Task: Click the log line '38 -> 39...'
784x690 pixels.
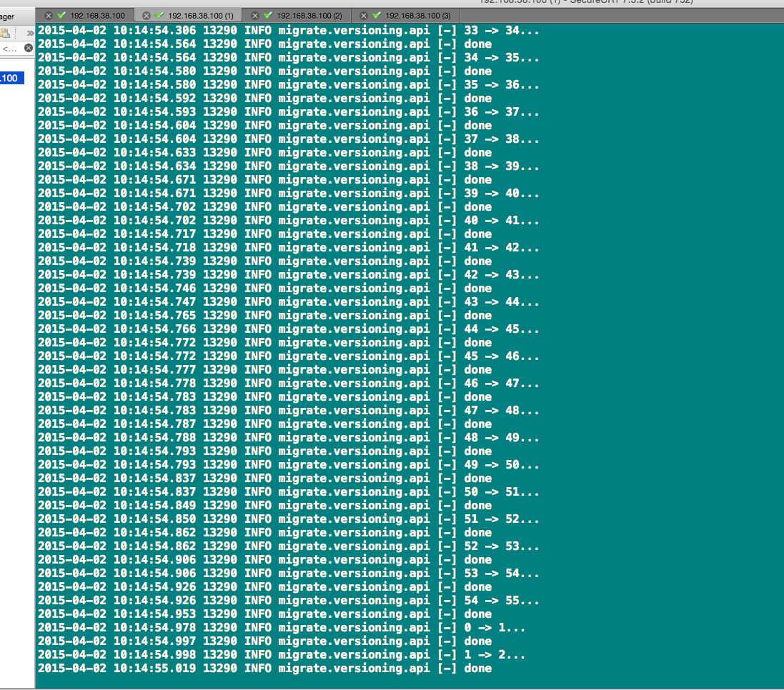Action: (289, 166)
